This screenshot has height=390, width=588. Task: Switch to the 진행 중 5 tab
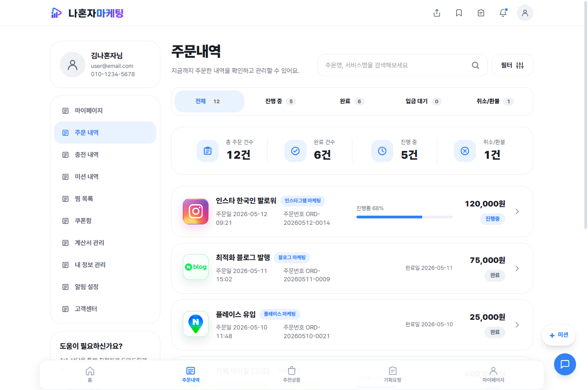(x=280, y=101)
